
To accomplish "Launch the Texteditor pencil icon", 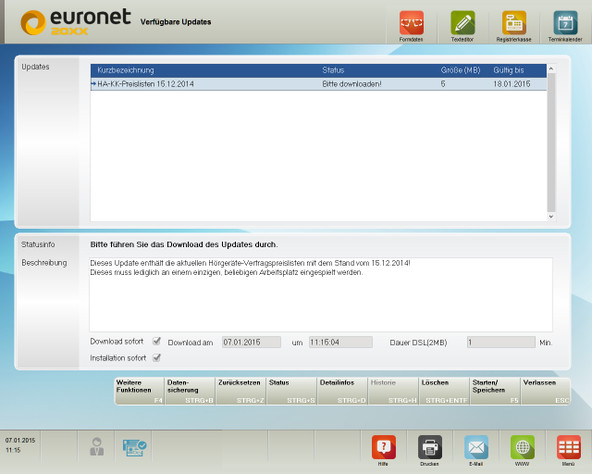I will [x=462, y=23].
